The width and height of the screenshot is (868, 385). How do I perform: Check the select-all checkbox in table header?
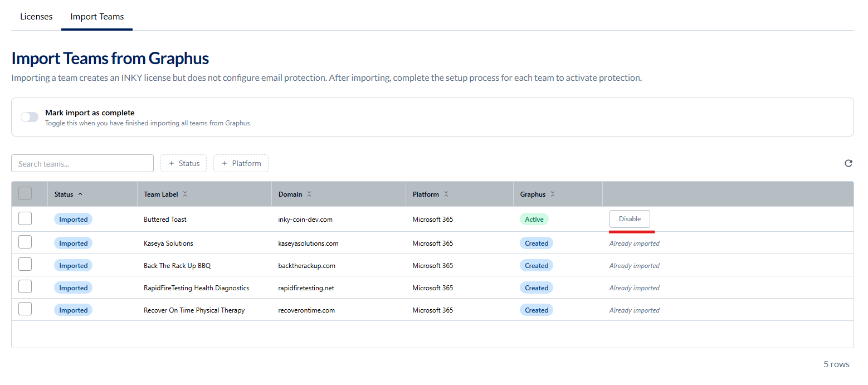(25, 194)
